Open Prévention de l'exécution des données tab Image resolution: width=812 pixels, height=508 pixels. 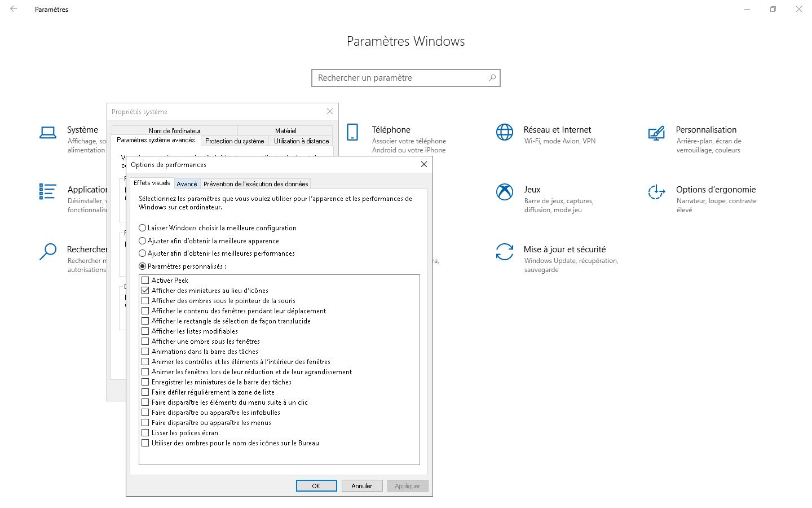pyautogui.click(x=255, y=184)
